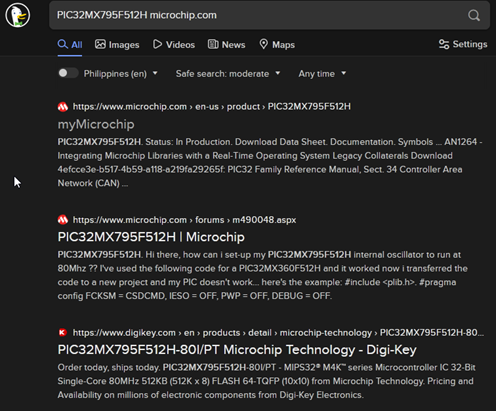Open the Settings menu
The height and width of the screenshot is (411, 496).
(463, 44)
